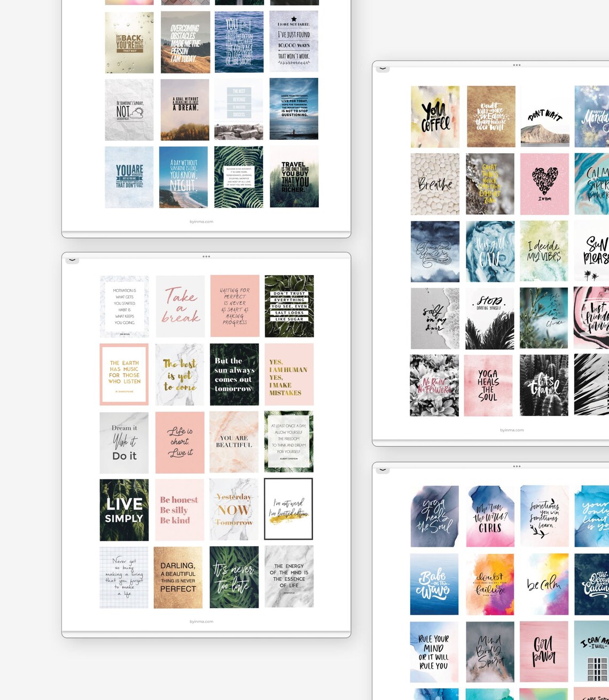Select the 'LIVE SIMPLY' leafy card
Screen dimensions: 609x700
[124, 508]
